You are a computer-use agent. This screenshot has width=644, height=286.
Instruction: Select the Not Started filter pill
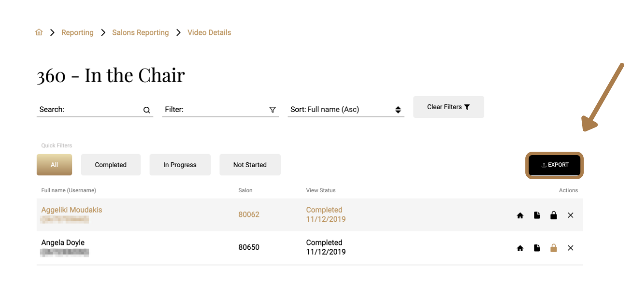coord(250,165)
